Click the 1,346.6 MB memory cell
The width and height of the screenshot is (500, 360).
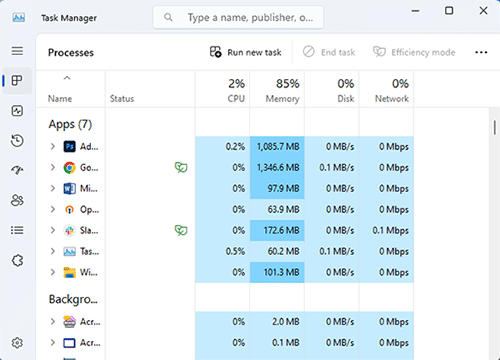click(x=277, y=167)
